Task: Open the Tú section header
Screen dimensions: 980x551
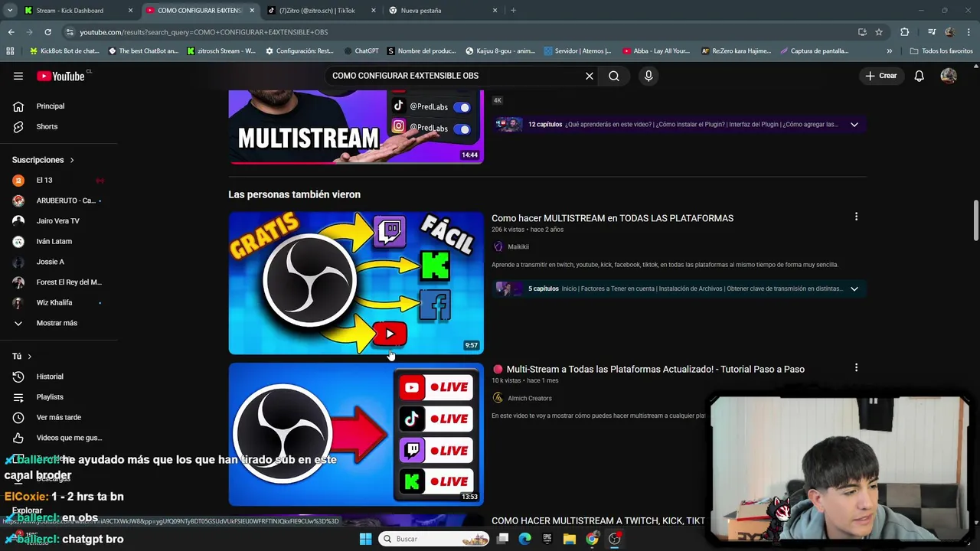Action: [22, 357]
